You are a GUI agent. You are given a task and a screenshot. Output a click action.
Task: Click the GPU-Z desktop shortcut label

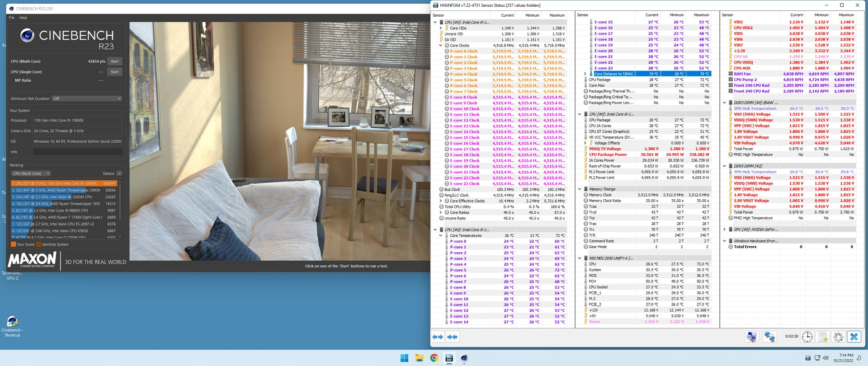pos(12,276)
